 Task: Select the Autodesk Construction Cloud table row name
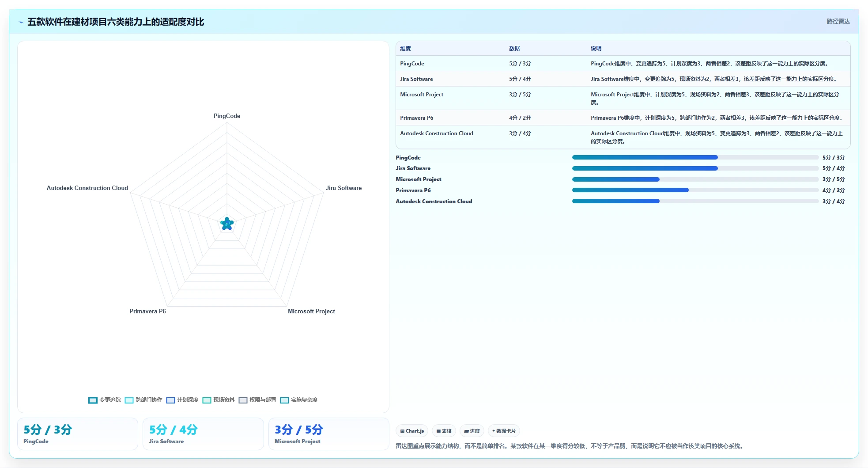tap(437, 133)
